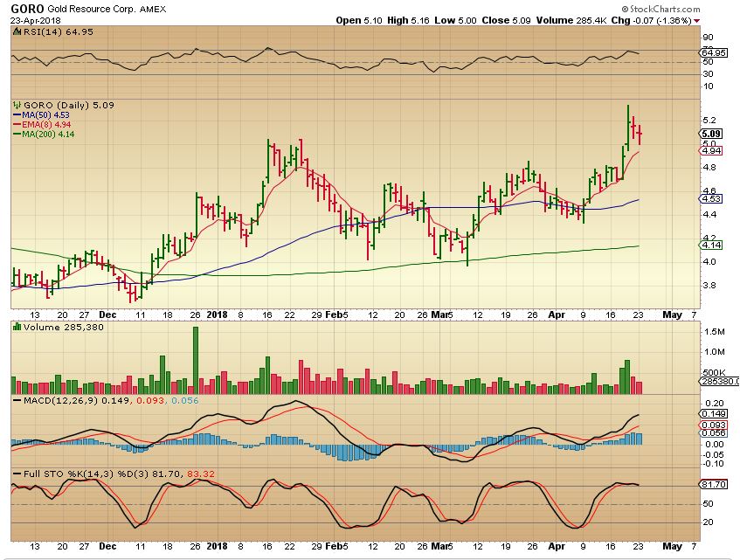Click the Volume 285,380 legend text
Image resolution: width=740 pixels, height=560 pixels.
point(64,327)
